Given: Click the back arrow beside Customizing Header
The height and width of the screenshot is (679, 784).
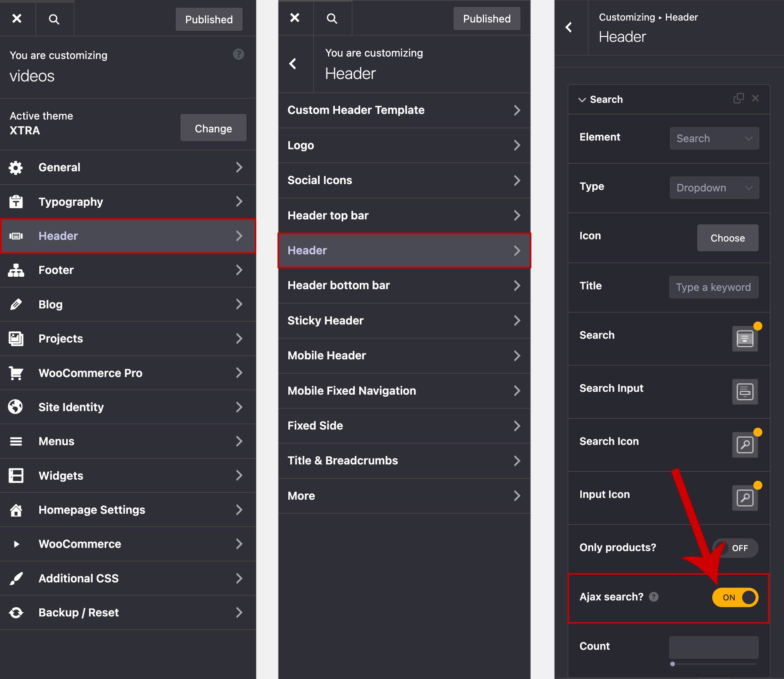Looking at the screenshot, I should coord(569,27).
